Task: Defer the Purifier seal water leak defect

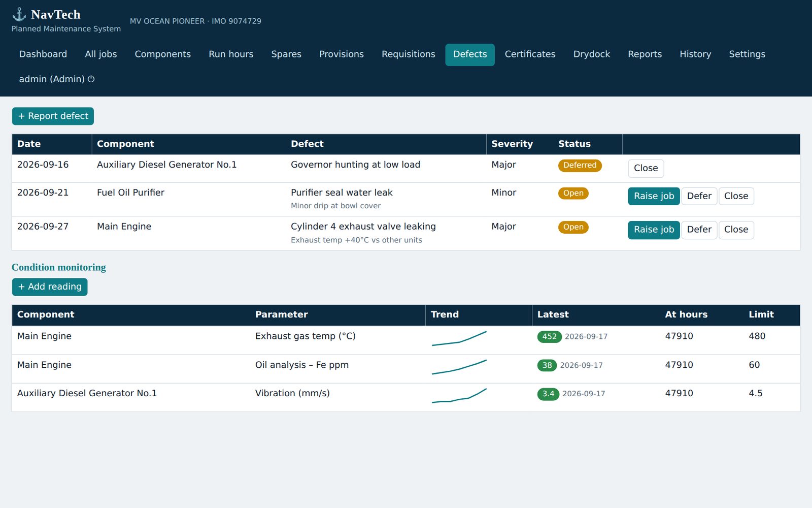Action: pos(699,196)
